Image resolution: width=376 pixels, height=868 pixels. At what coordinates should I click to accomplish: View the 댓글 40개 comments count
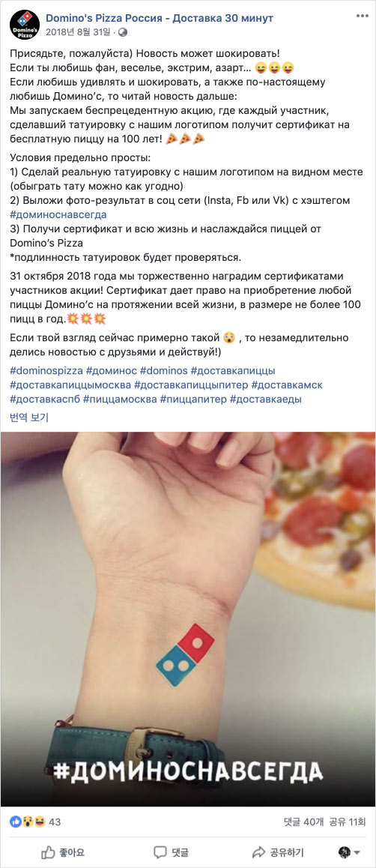point(303,822)
